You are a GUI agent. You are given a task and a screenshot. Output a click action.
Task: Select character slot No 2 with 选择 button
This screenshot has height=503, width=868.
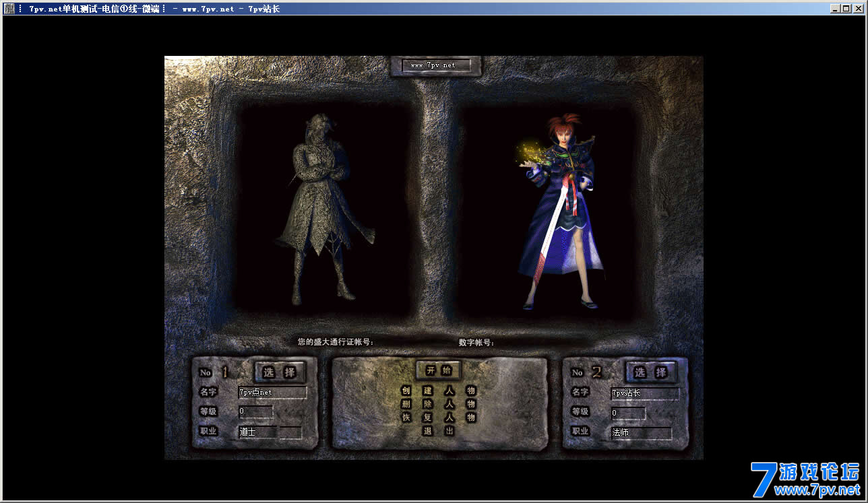(651, 372)
